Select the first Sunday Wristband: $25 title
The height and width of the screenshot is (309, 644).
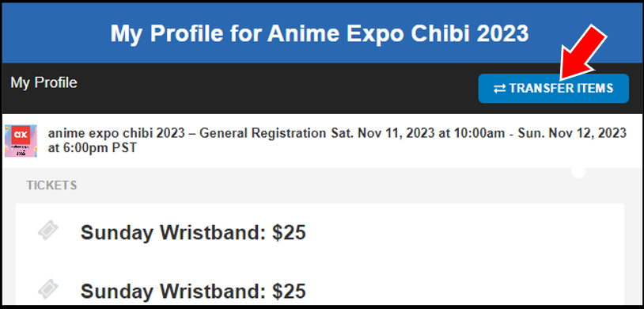coord(193,233)
